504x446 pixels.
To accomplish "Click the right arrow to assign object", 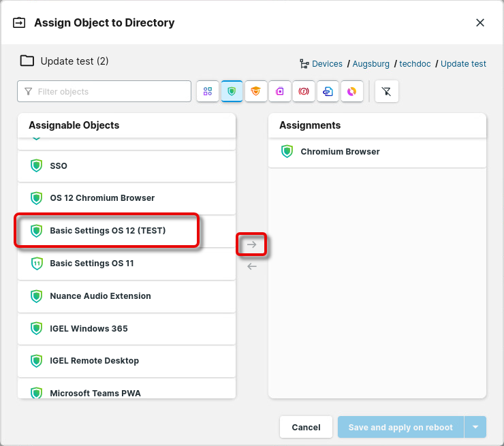I will point(252,244).
